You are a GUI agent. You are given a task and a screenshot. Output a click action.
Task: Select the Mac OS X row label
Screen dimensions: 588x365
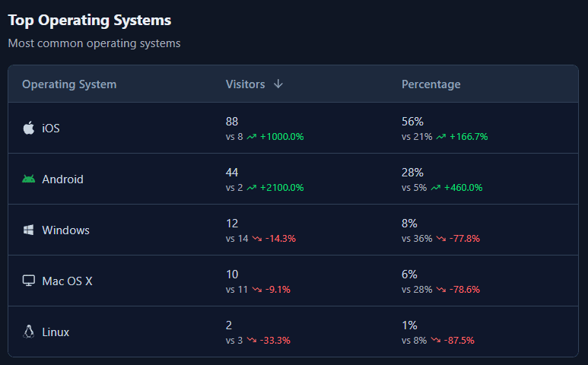coord(67,281)
